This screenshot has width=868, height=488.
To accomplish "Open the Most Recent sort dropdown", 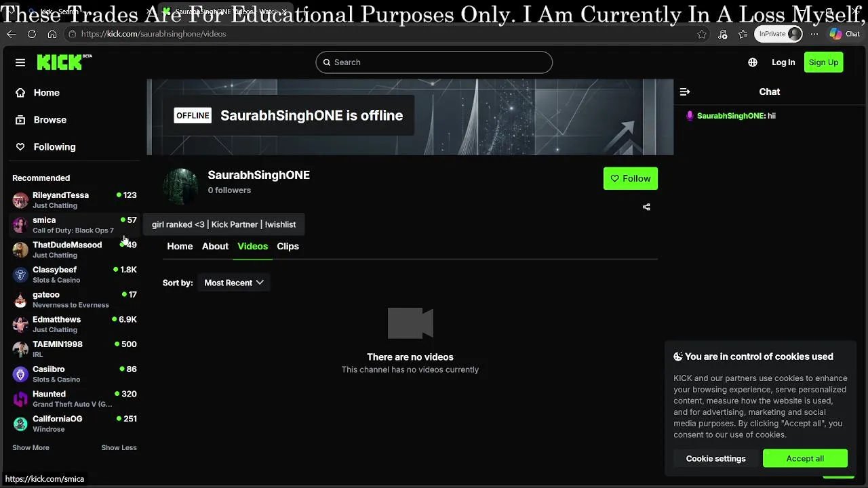I will tap(234, 283).
